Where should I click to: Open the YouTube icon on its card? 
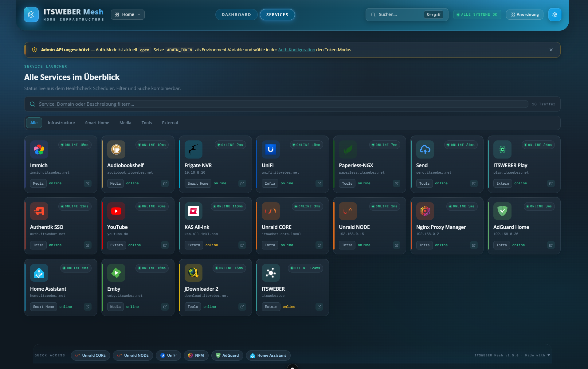click(x=116, y=211)
